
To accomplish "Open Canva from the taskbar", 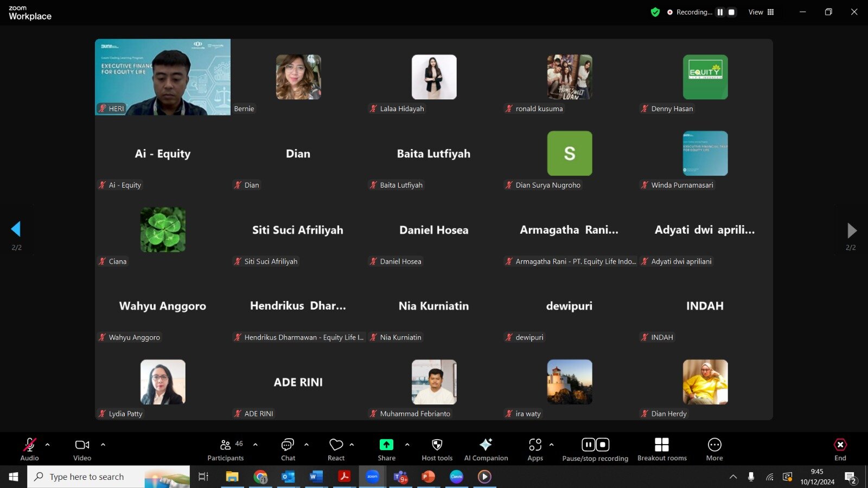I will coord(456,477).
